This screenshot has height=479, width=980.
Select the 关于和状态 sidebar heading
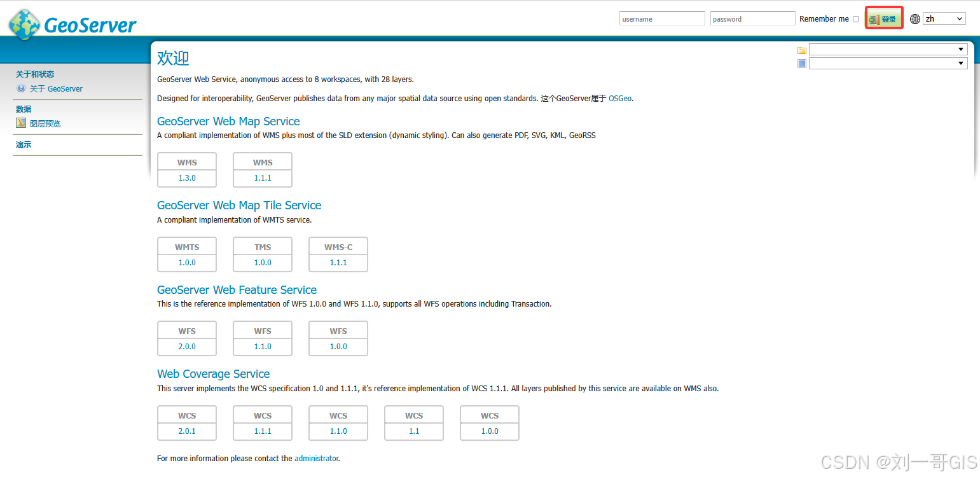pyautogui.click(x=35, y=74)
